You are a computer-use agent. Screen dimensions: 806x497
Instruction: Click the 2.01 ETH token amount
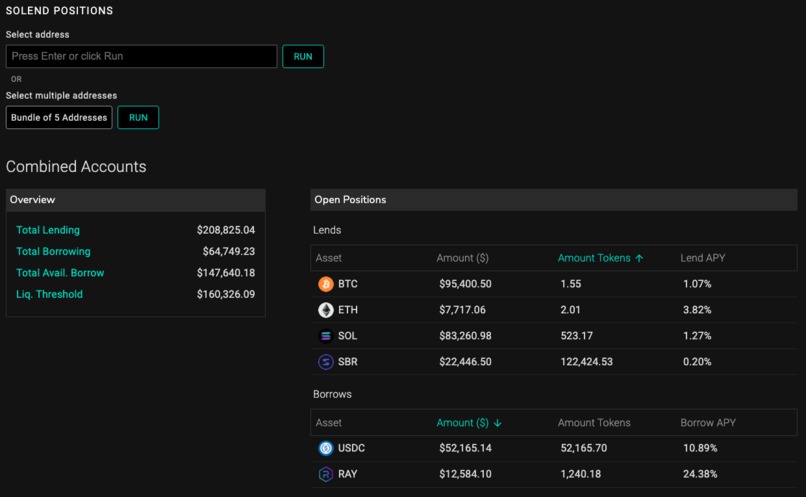[x=571, y=310]
